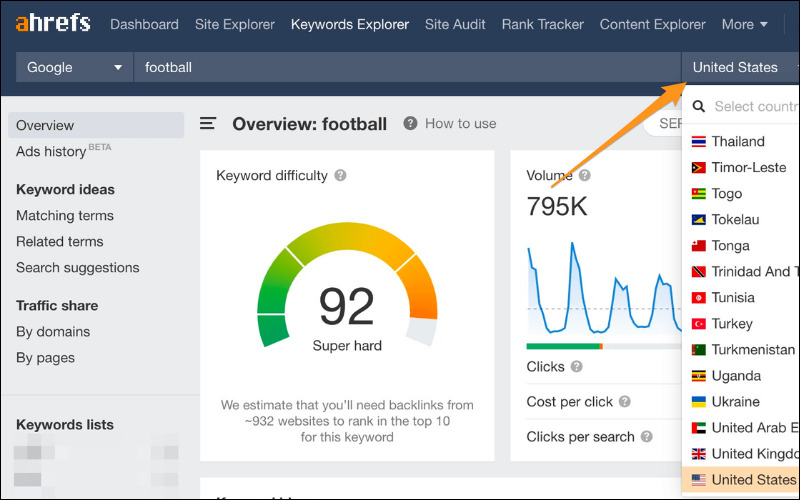Screen dimensions: 800x500
Task: Click Cost per click help icon
Action: point(624,402)
